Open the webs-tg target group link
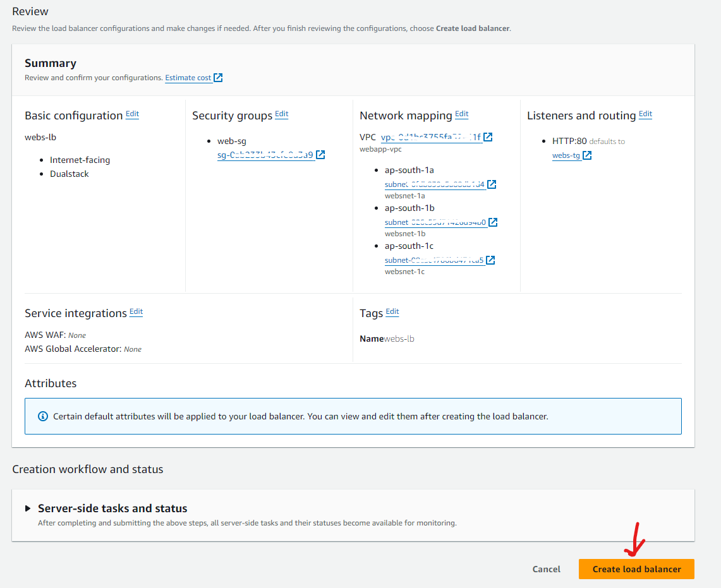The image size is (721, 588). (566, 155)
